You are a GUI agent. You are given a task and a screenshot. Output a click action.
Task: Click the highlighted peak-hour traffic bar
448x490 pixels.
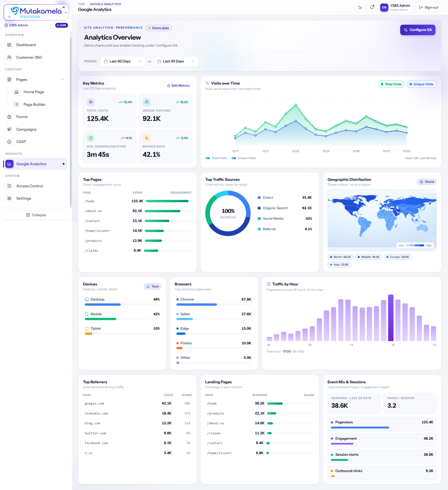pyautogui.click(x=391, y=318)
